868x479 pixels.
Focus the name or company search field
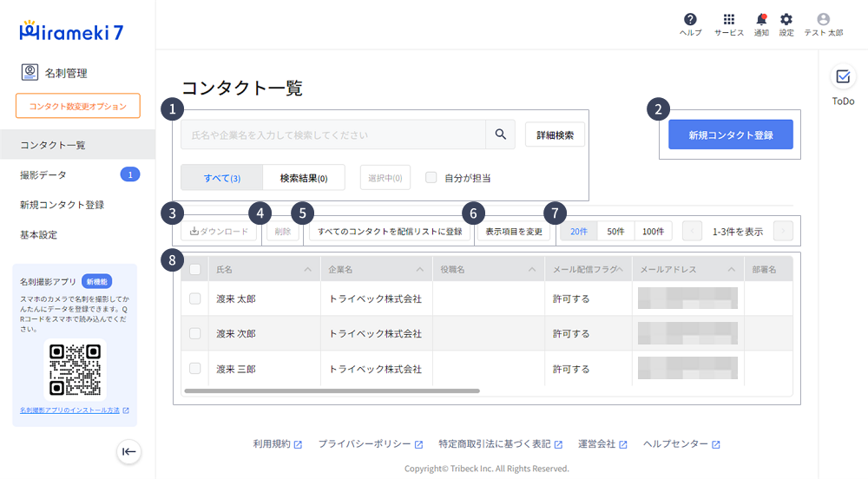[333, 135]
